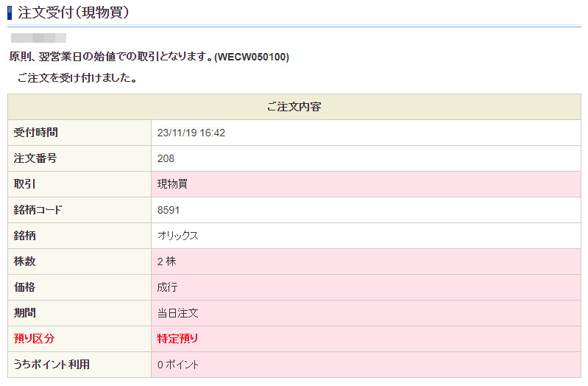Click the period value 当日注文
This screenshot has width=588, height=386.
tap(177, 313)
